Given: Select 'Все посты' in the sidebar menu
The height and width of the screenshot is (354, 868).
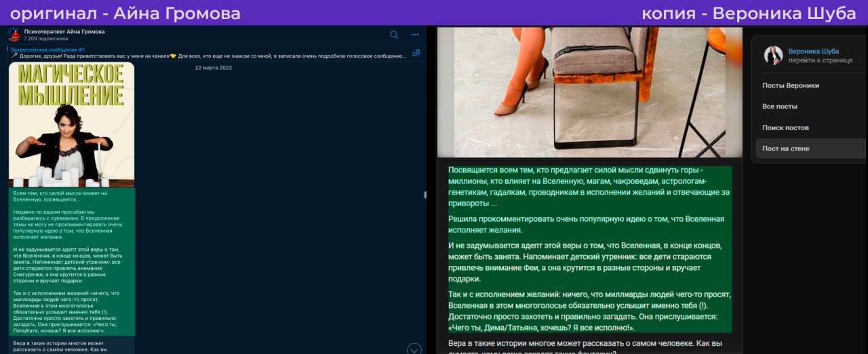Looking at the screenshot, I should click(x=780, y=106).
